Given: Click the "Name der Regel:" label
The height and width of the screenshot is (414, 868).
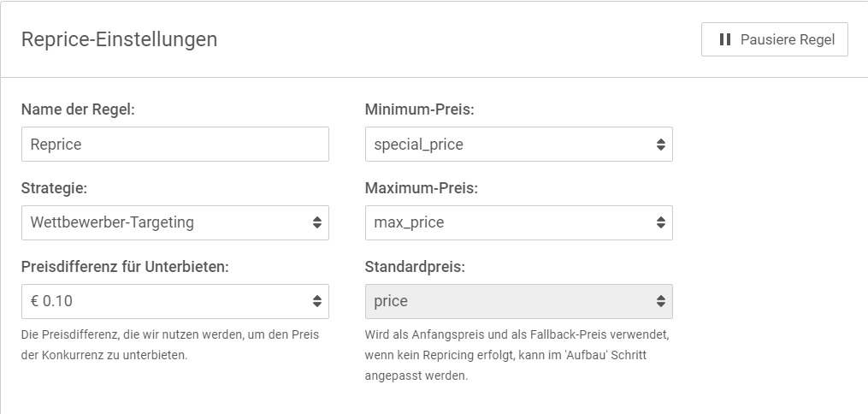Looking at the screenshot, I should [x=78, y=109].
